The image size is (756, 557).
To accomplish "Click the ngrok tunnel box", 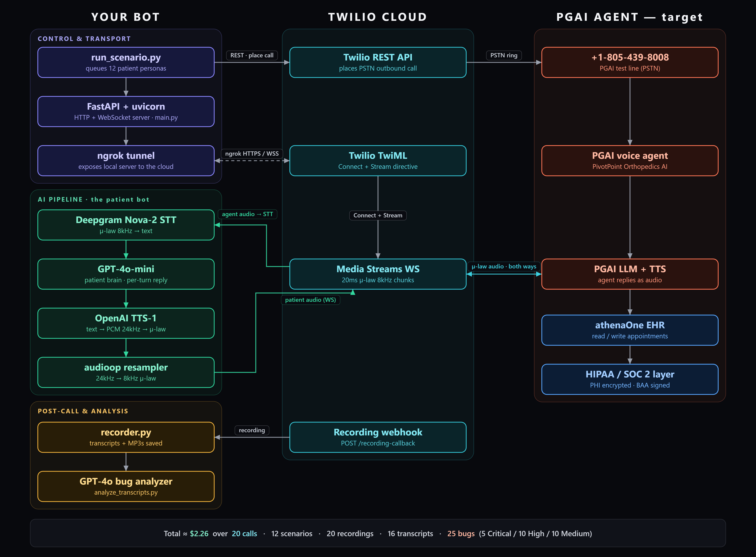I will (x=126, y=161).
